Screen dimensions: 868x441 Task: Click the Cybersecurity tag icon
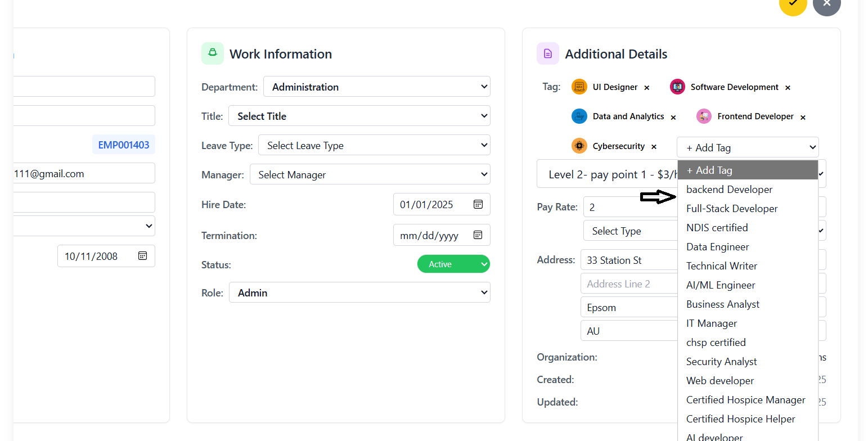click(579, 146)
